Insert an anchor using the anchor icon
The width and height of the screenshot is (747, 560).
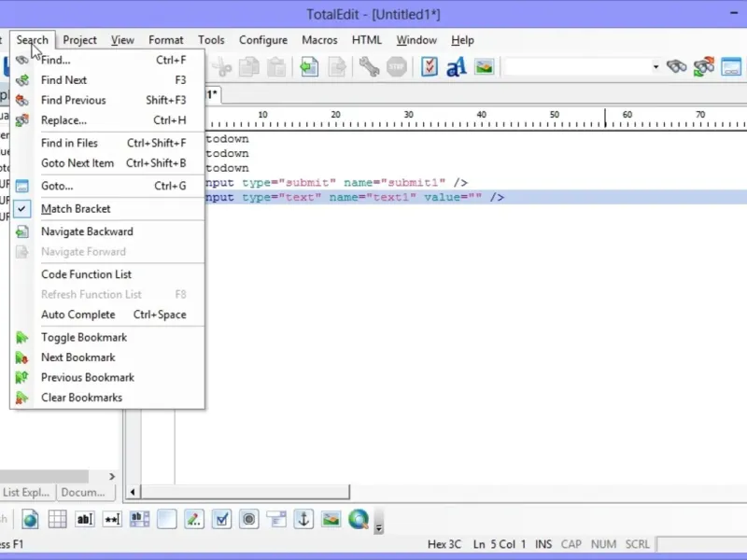tap(303, 519)
